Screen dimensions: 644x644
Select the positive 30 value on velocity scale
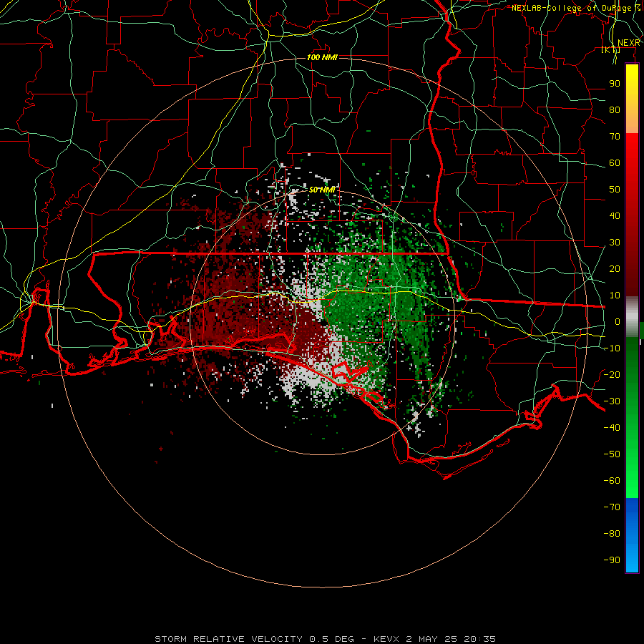pyautogui.click(x=615, y=243)
